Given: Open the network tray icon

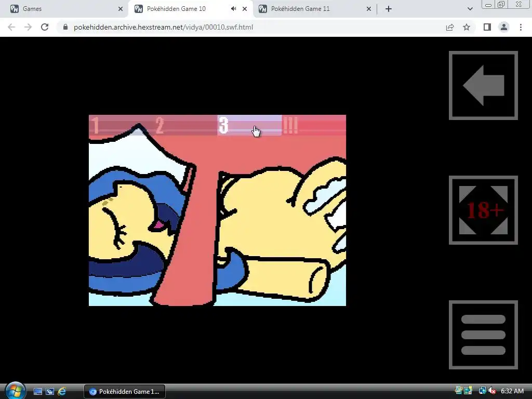Looking at the screenshot, I should pyautogui.click(x=483, y=391).
